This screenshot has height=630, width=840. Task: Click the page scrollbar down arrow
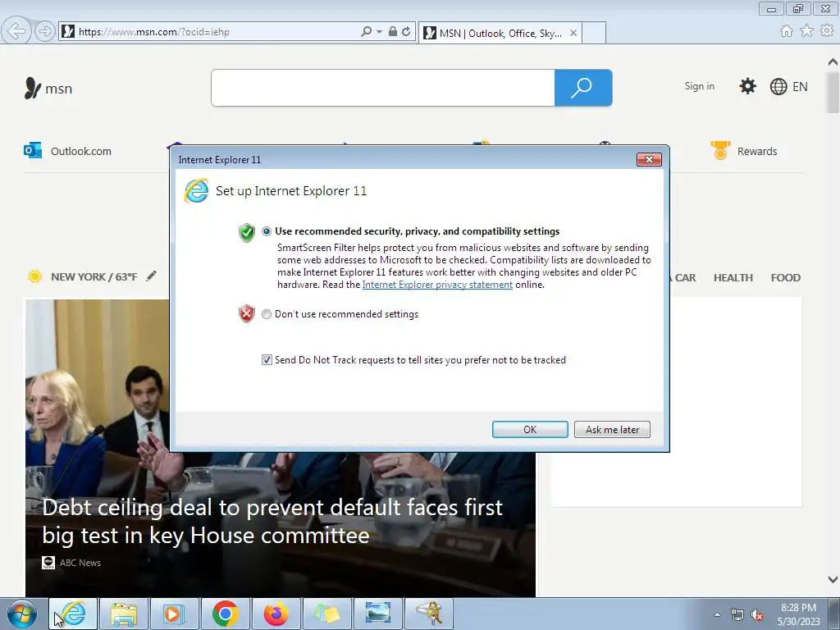tap(833, 579)
